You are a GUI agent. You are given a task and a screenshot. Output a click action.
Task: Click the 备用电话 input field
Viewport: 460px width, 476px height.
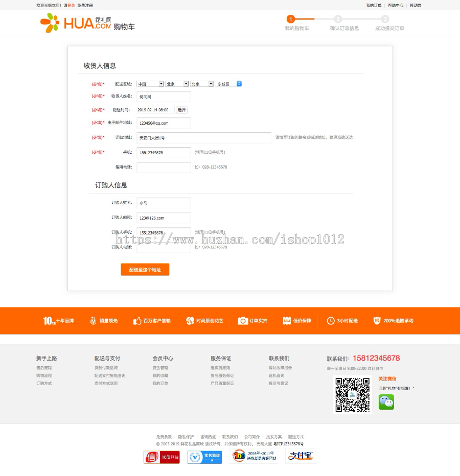163,167
